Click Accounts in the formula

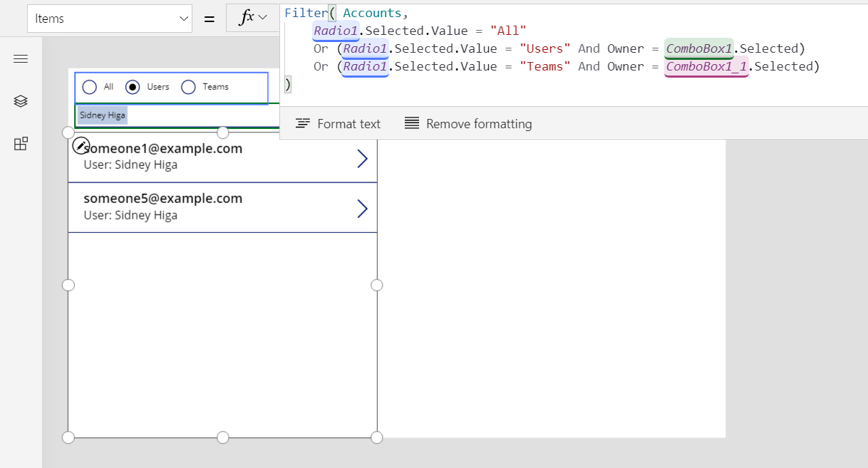click(x=372, y=13)
